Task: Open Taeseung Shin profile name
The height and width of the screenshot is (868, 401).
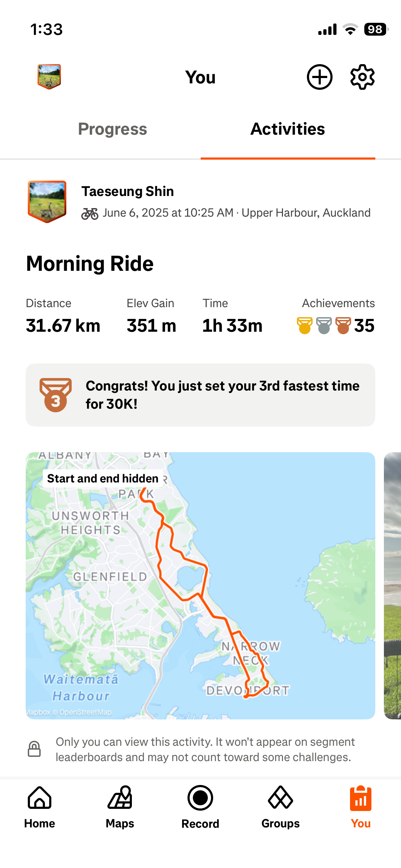Action: coord(128,191)
